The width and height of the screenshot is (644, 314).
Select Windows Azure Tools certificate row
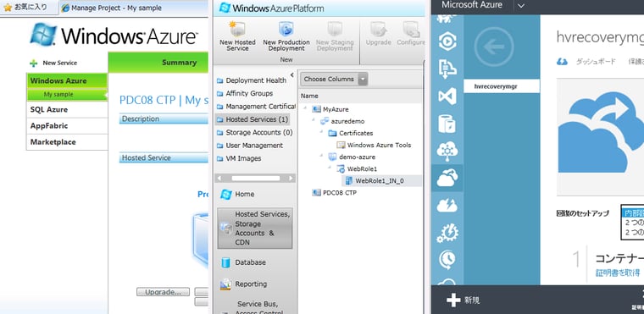(x=374, y=145)
